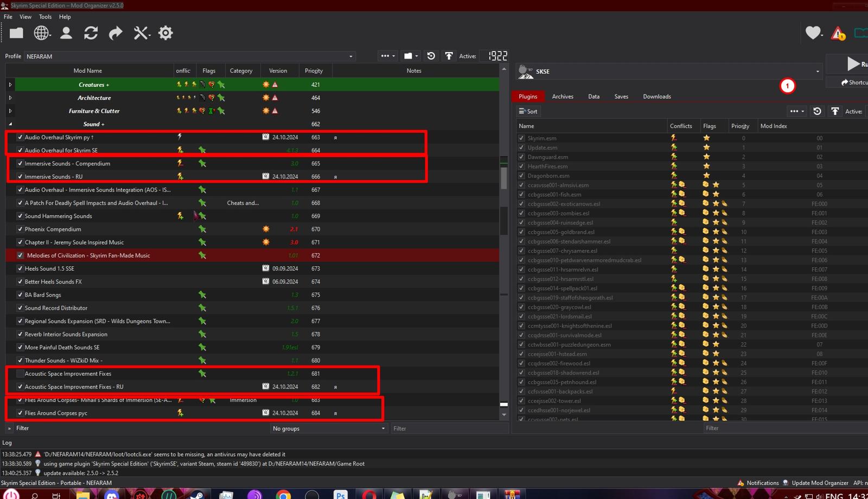This screenshot has width=868, height=499.
Task: Click the orange update icon for Phoenix Compendium
Action: [266, 229]
